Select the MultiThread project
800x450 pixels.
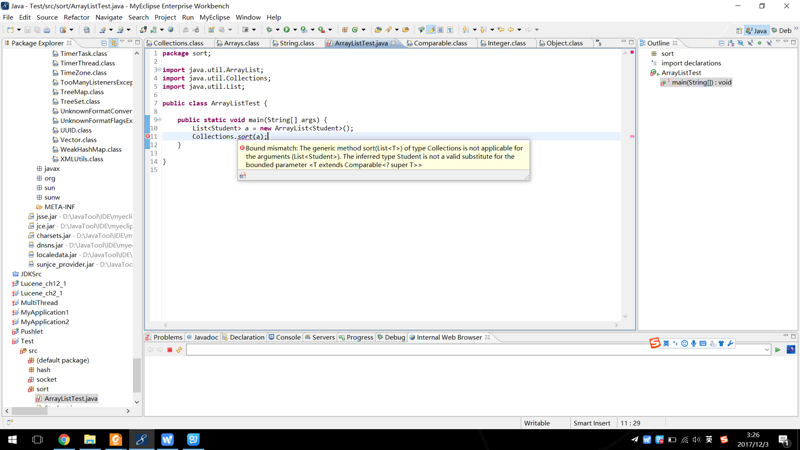pyautogui.click(x=35, y=303)
